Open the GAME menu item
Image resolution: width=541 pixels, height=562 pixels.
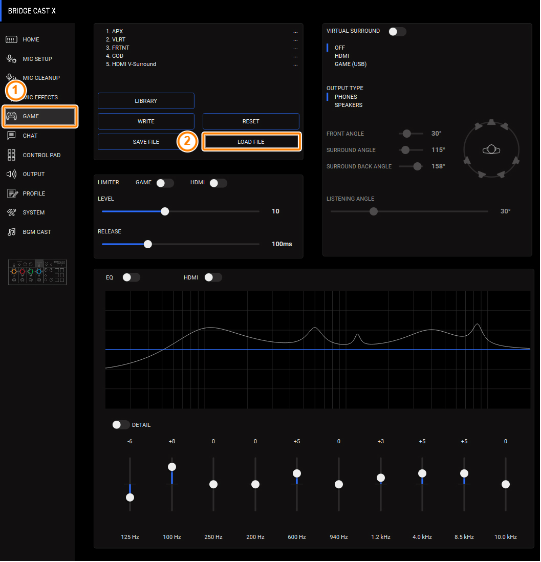[40, 116]
